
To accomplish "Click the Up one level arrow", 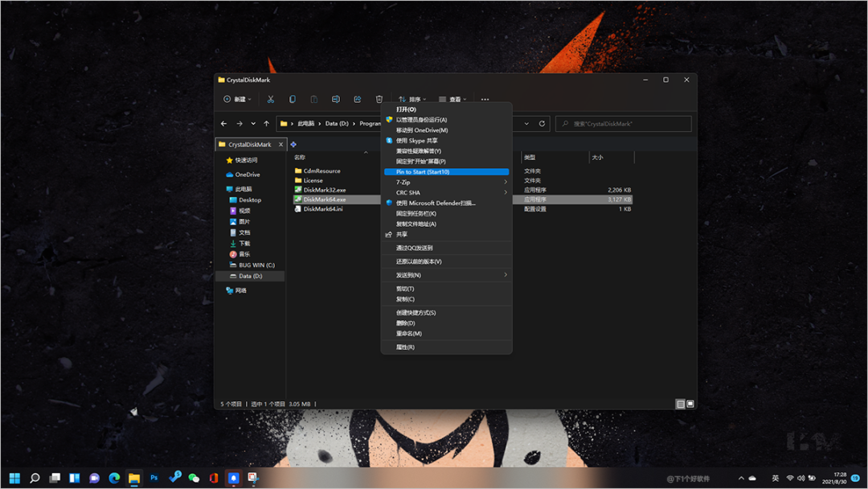I will [267, 124].
